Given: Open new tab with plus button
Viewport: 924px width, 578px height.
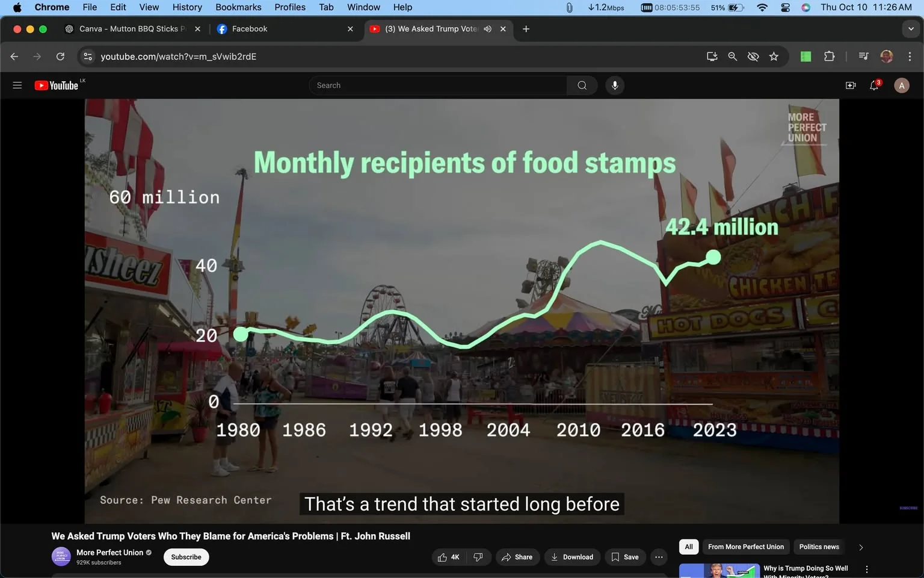Looking at the screenshot, I should 526,29.
